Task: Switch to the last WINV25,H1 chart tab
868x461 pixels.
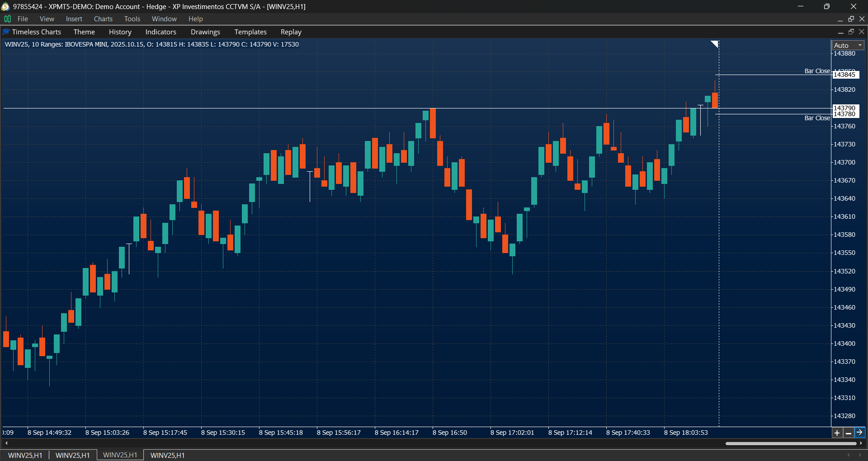Action: (x=167, y=455)
